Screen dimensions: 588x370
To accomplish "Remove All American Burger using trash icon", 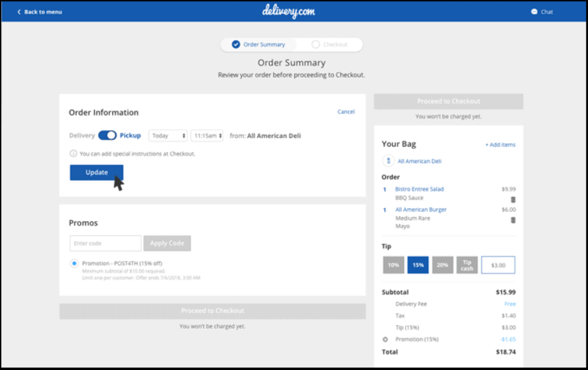I will 513,220.
